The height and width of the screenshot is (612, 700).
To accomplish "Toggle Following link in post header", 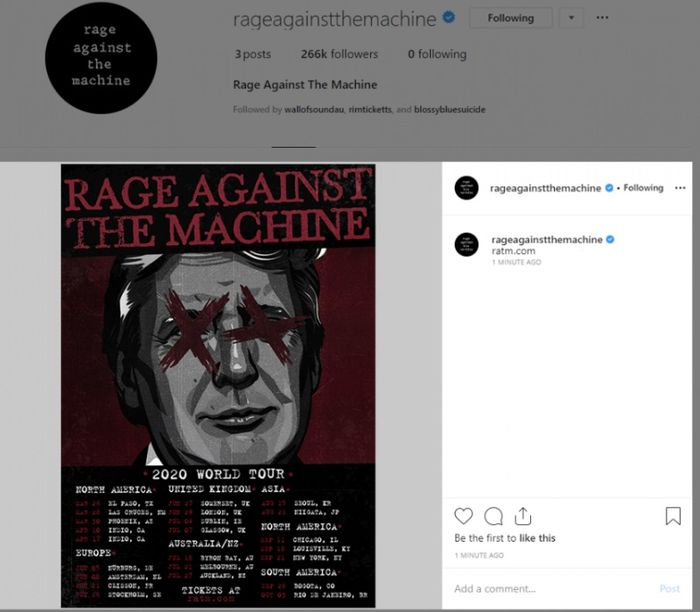I will point(643,188).
